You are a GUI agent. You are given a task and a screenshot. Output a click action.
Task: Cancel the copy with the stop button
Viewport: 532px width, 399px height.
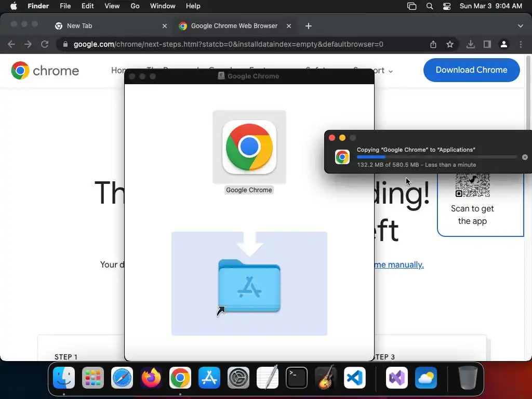525,157
